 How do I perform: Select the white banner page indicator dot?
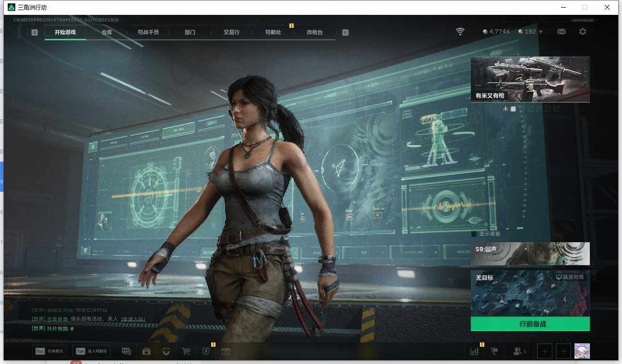[513, 109]
